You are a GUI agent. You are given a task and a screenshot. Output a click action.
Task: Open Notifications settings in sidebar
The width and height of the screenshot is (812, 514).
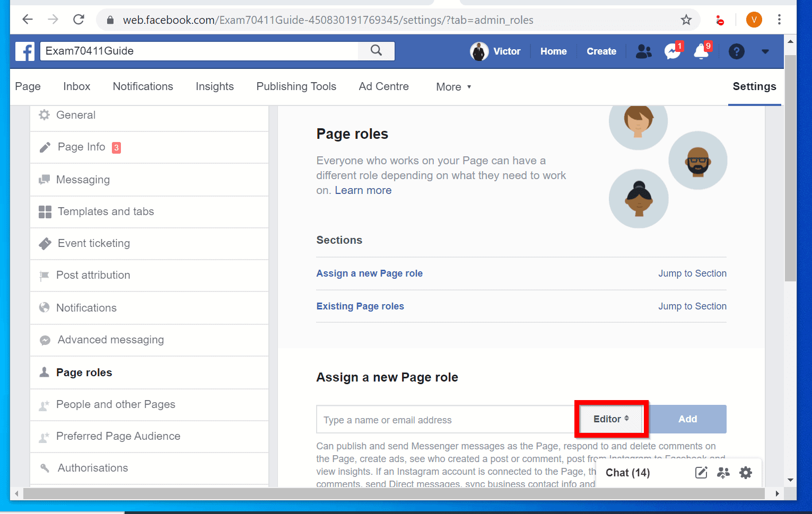click(150, 308)
